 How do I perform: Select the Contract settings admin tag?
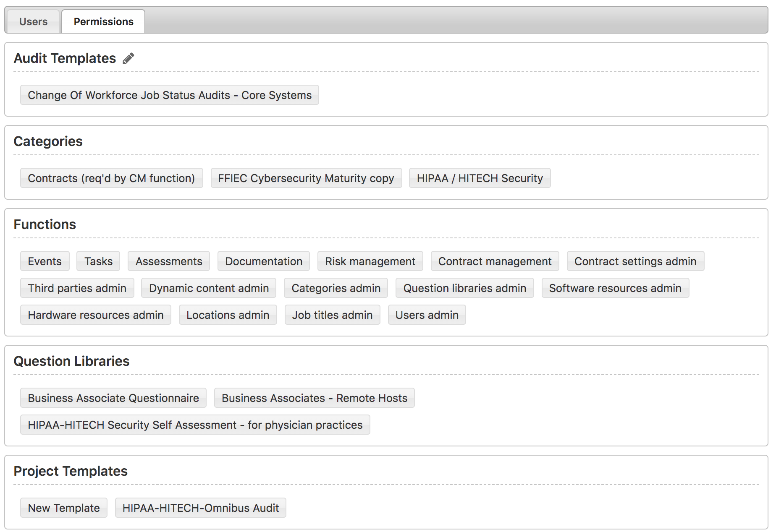(x=635, y=261)
